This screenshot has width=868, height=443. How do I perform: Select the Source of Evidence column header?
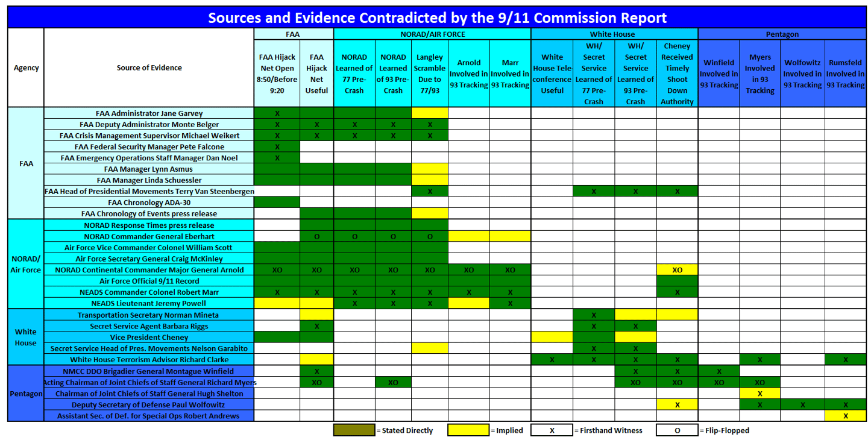pos(149,68)
